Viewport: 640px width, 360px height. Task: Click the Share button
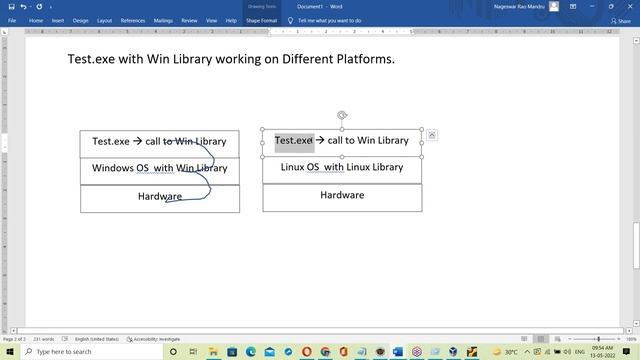(x=620, y=21)
